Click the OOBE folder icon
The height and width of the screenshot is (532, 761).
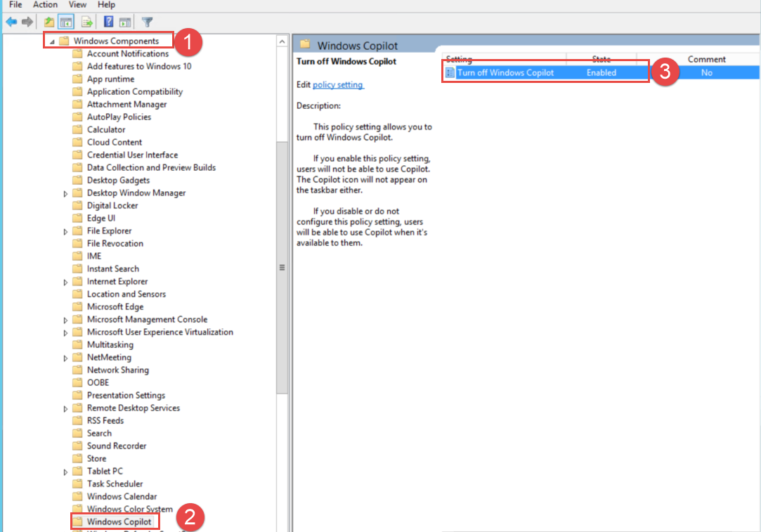77,382
